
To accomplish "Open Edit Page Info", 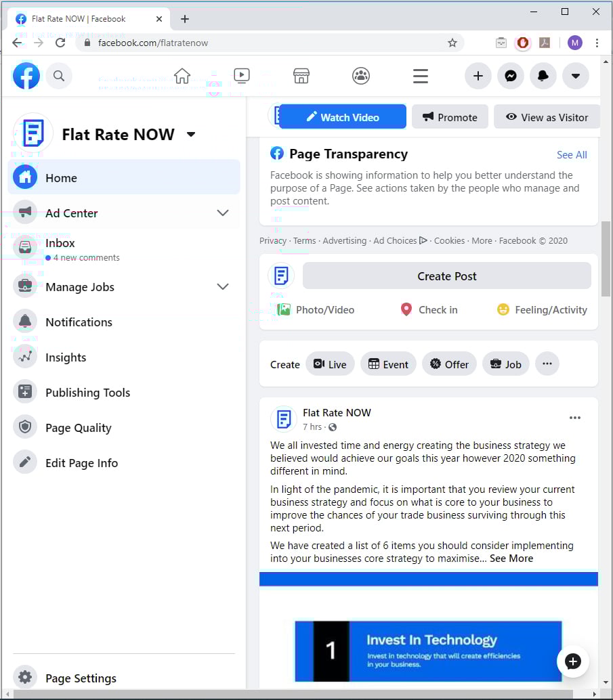I will [x=124, y=463].
